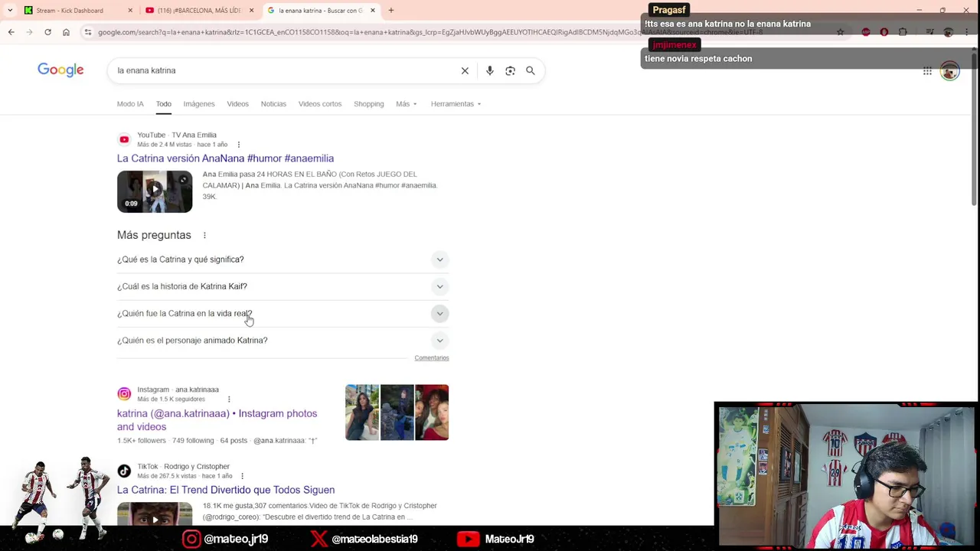Image resolution: width=980 pixels, height=551 pixels.
Task: Open third Instagram photo thumbnail
Action: click(x=432, y=412)
